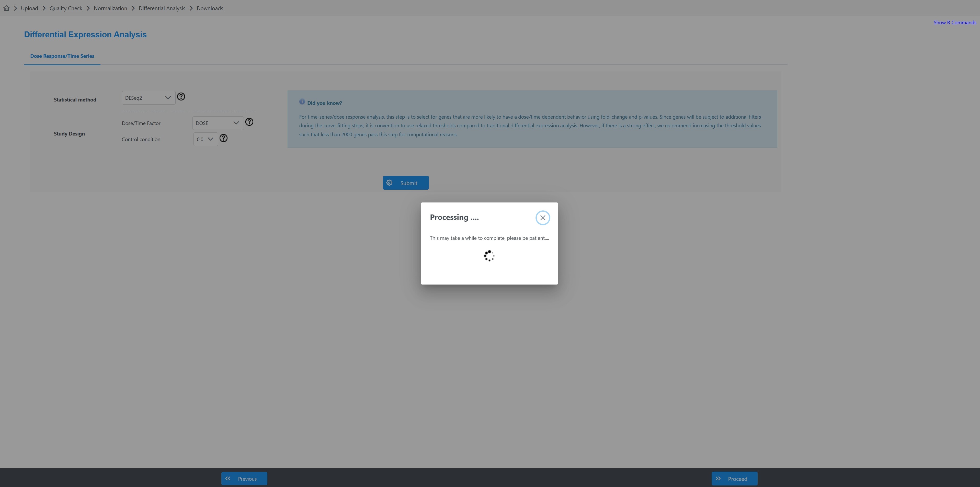Screen dimensions: 980x487
Task: Click the 'please be patient' message
Action: tap(489, 238)
